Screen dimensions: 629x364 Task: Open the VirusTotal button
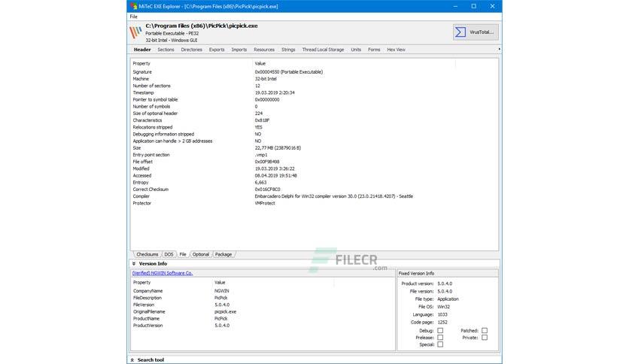click(476, 32)
